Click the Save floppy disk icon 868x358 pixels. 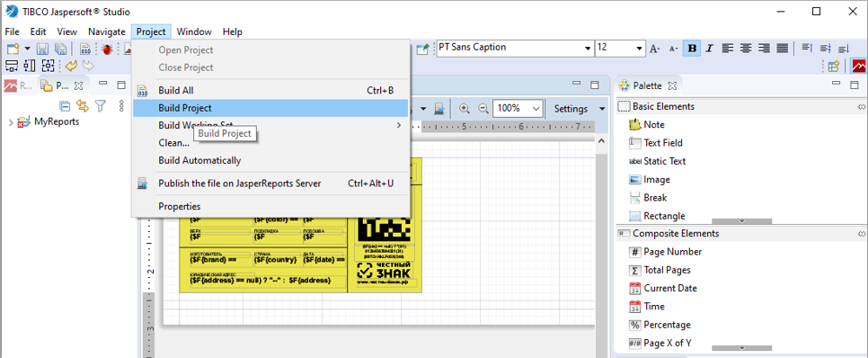click(x=42, y=49)
